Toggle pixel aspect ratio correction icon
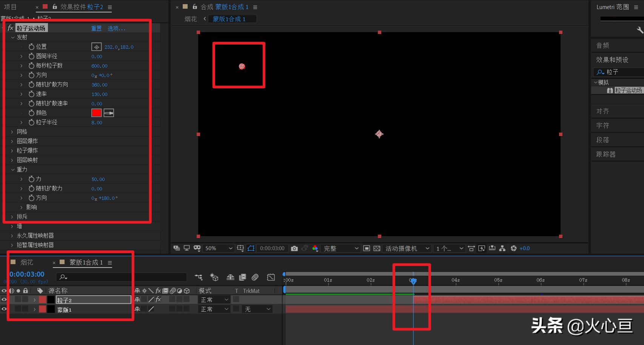644x345 pixels. pos(471,248)
